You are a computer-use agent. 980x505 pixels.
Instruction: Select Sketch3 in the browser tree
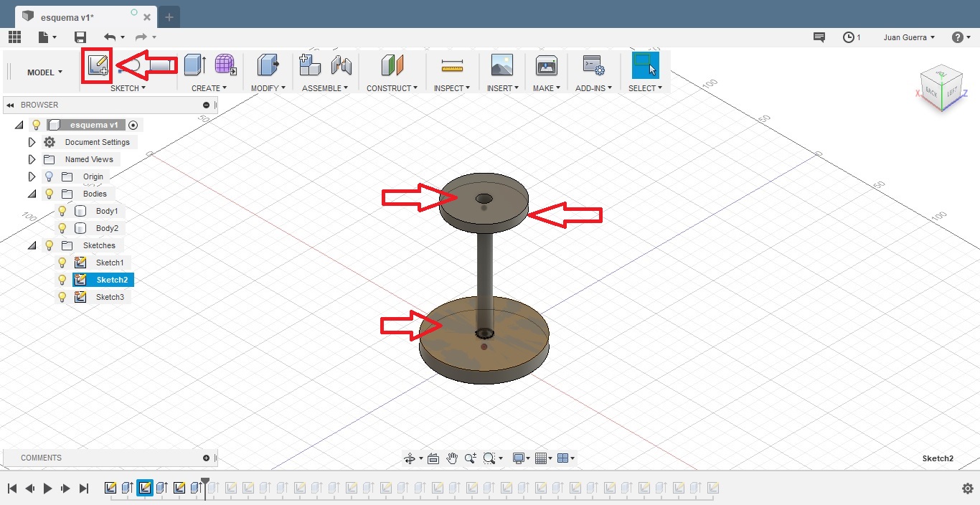(x=110, y=297)
